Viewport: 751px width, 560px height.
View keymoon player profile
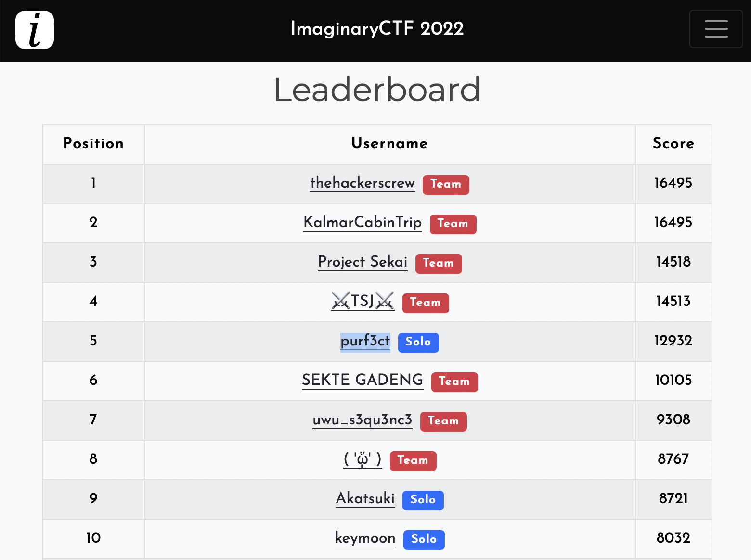(x=365, y=538)
